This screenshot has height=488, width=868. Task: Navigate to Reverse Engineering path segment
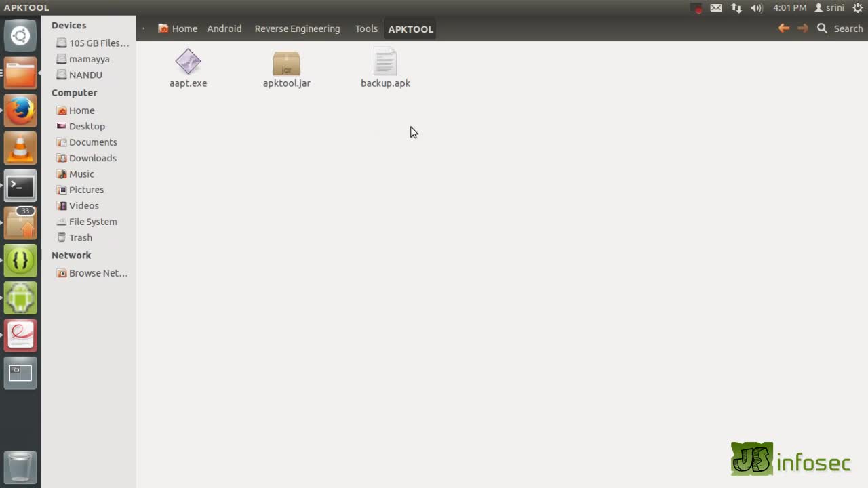coord(297,28)
